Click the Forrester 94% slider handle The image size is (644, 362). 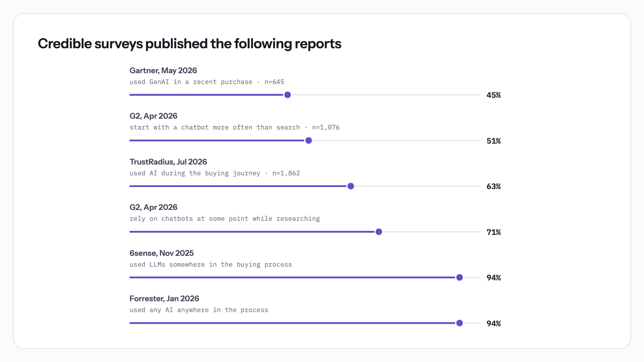pos(460,323)
